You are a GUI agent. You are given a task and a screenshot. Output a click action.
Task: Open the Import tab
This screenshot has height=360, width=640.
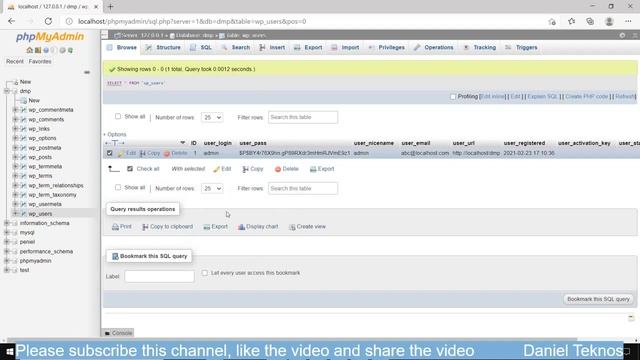click(x=345, y=47)
